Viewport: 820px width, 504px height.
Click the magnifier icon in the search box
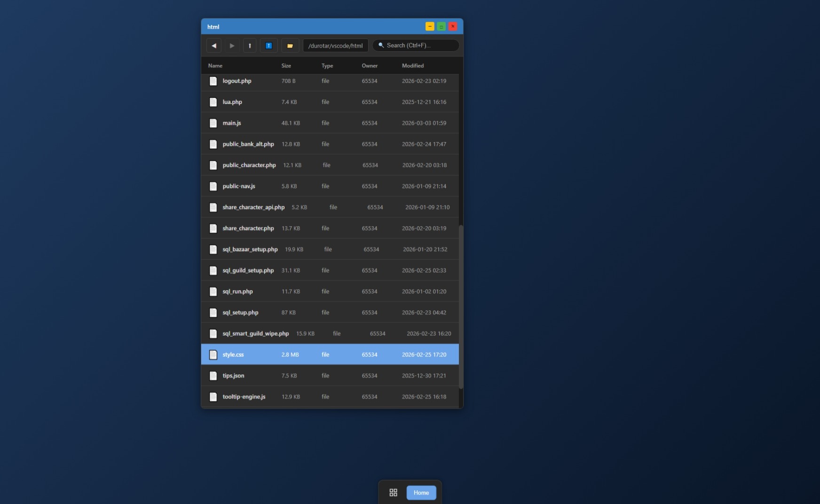(381, 45)
